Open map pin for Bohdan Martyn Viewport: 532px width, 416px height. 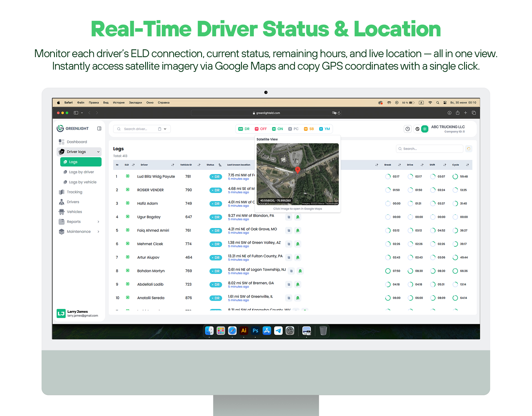[x=300, y=271]
